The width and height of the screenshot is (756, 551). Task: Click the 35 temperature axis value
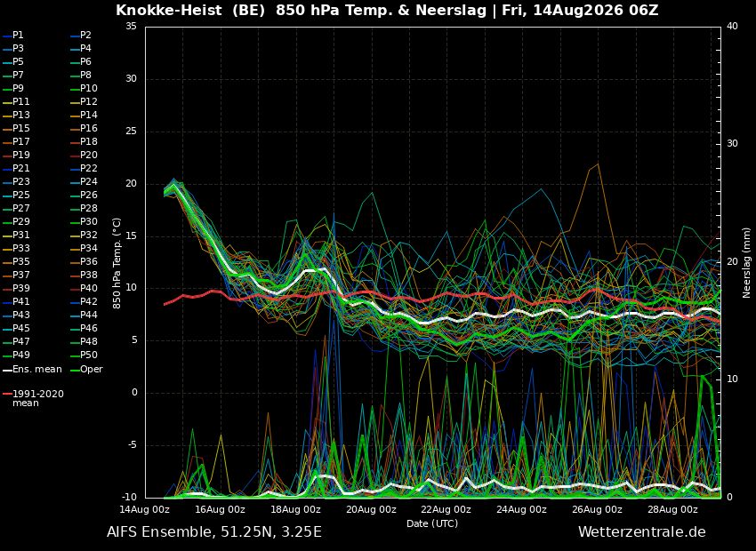(131, 27)
